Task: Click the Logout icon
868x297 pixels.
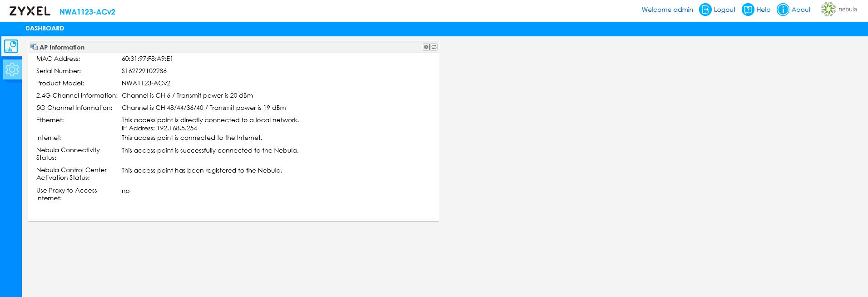Action: 705,10
